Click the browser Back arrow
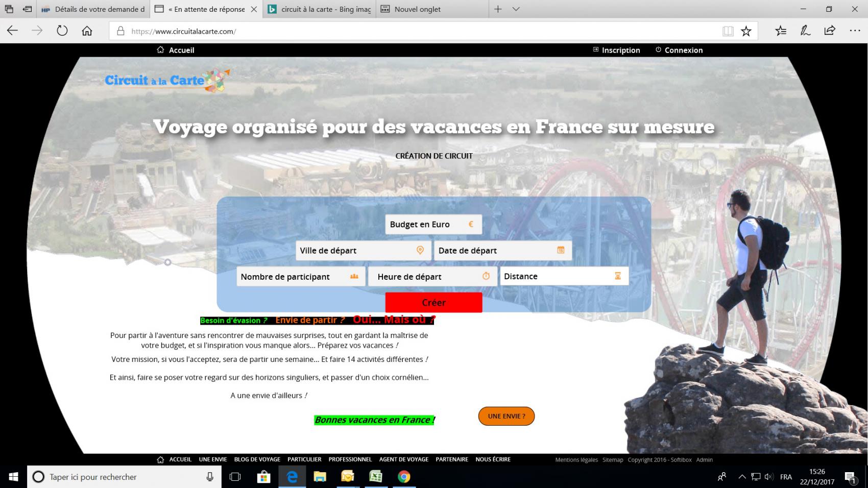 (x=12, y=31)
